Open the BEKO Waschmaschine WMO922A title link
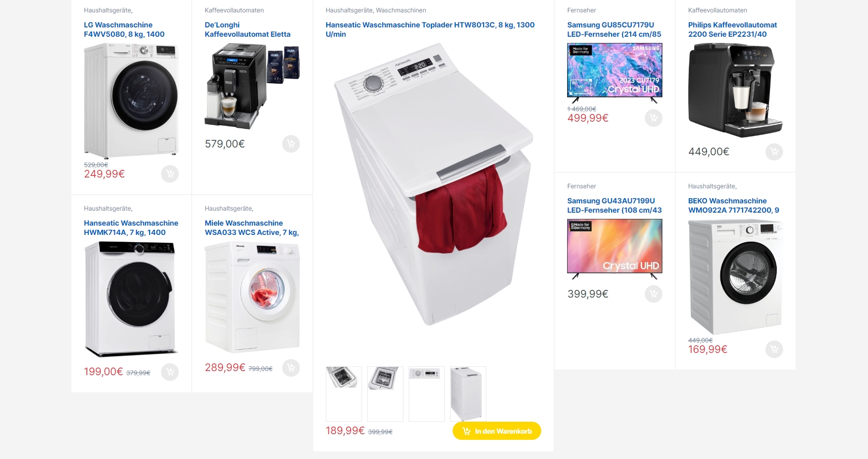This screenshot has width=868, height=459. (x=733, y=205)
